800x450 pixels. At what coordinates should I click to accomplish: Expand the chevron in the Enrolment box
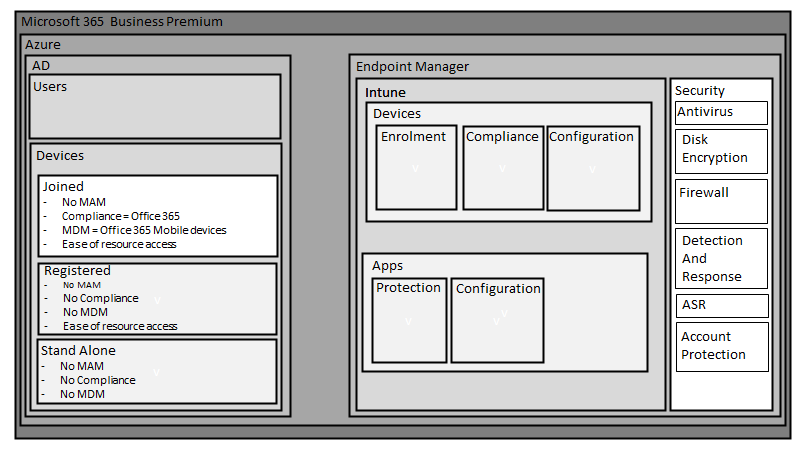coord(415,168)
